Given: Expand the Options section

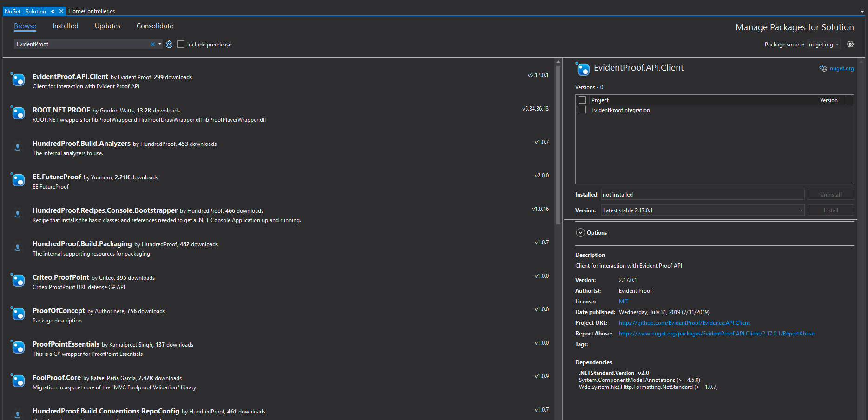Looking at the screenshot, I should tap(580, 233).
